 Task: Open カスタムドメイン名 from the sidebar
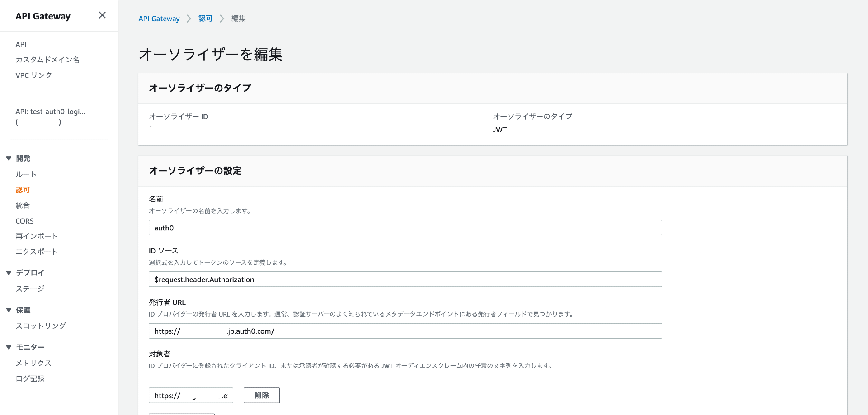click(x=47, y=59)
